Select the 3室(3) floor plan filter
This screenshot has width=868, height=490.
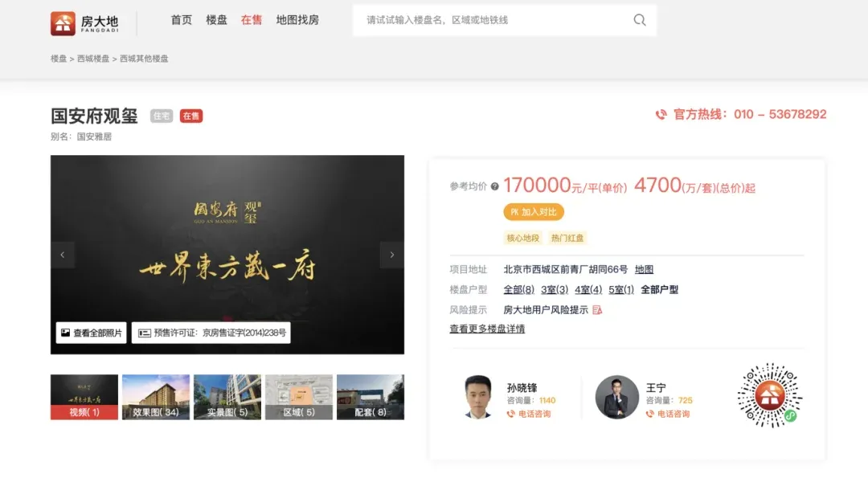[x=552, y=288]
